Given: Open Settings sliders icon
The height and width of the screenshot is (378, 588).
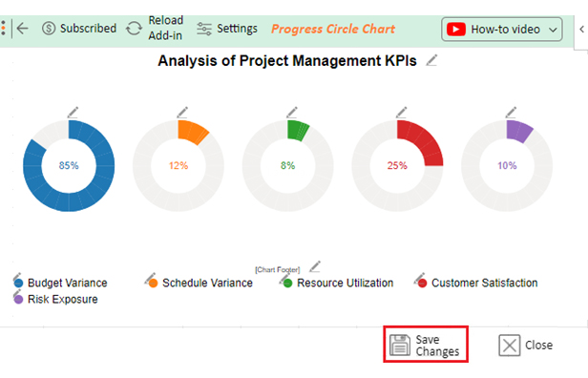Looking at the screenshot, I should tap(204, 29).
